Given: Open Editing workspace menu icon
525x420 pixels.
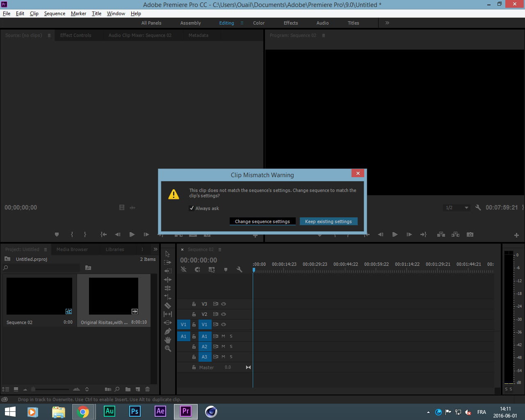Looking at the screenshot, I should coord(242,23).
